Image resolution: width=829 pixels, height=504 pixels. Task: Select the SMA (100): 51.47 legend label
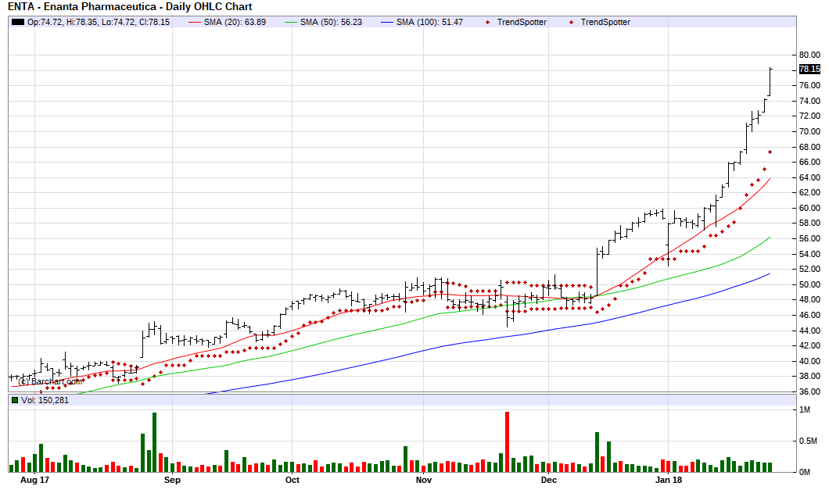click(429, 22)
